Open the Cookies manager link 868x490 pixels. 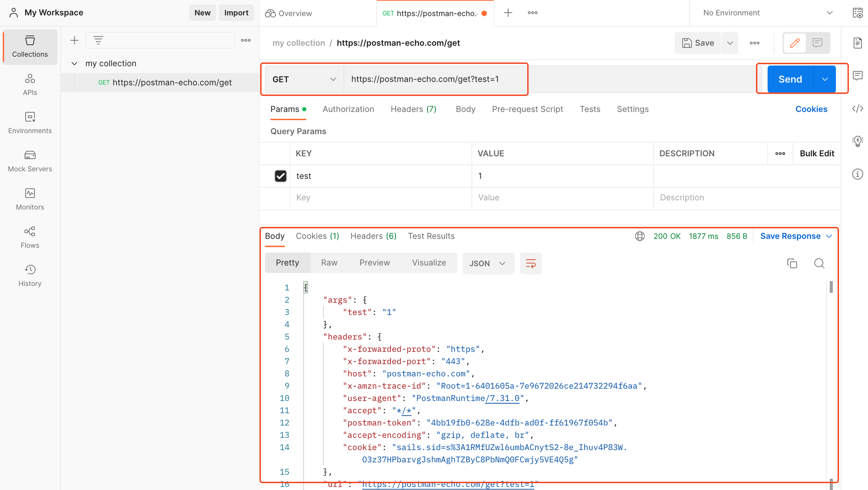coord(811,109)
